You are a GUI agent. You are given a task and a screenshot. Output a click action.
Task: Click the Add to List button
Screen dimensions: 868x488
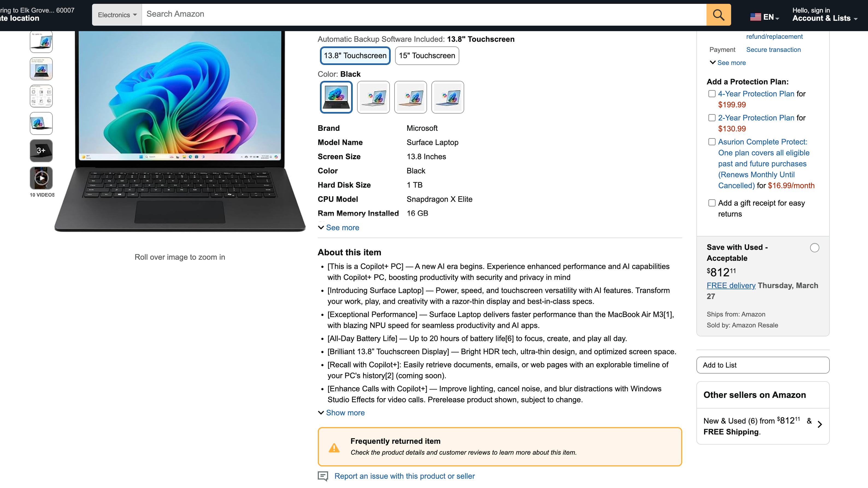click(x=763, y=365)
